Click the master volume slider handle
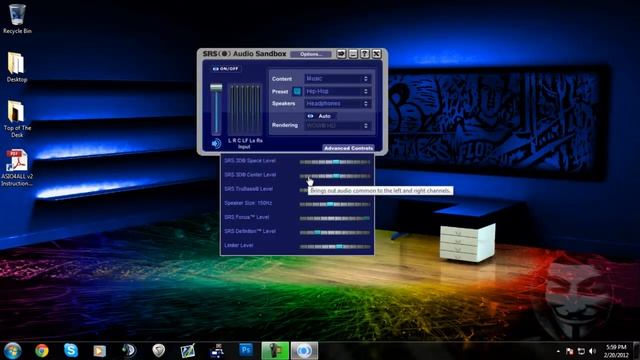 pos(216,88)
